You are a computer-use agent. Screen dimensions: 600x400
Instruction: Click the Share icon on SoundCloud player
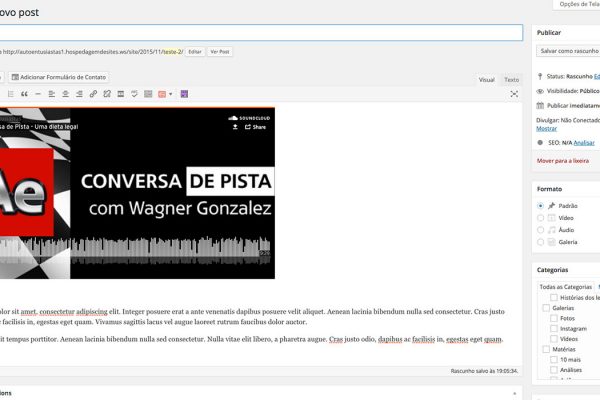pos(255,127)
